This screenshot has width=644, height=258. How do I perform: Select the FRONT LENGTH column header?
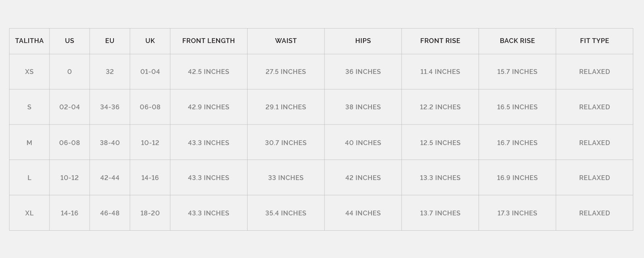pos(208,41)
